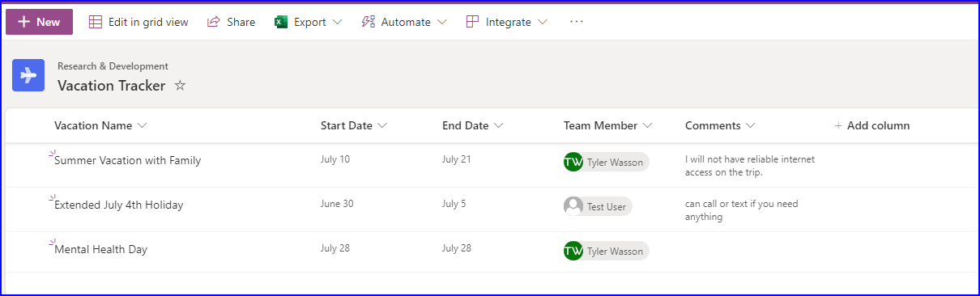Open End Date column dropdown
The height and width of the screenshot is (296, 980).
click(499, 125)
